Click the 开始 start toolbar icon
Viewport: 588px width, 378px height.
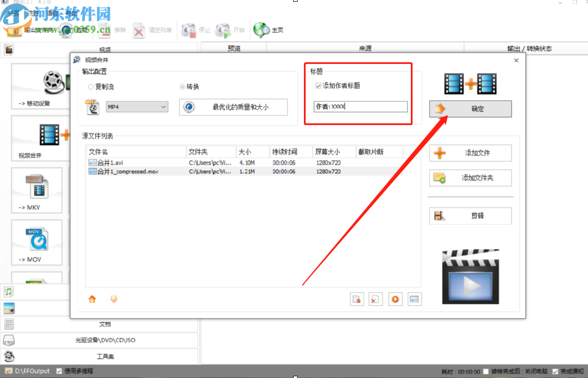(223, 31)
